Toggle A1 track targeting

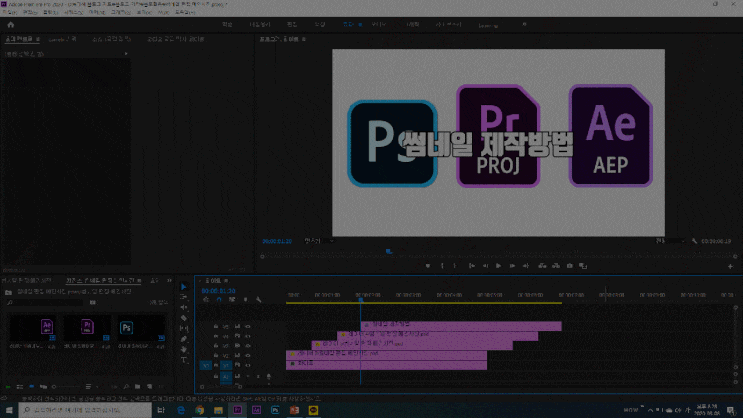click(226, 376)
